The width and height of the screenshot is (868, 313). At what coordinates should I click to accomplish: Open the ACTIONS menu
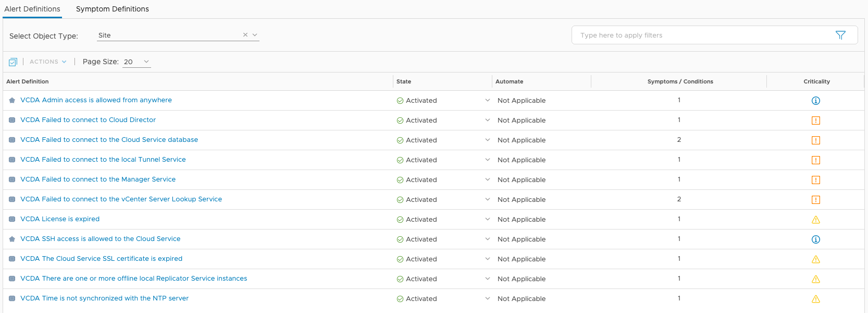[48, 62]
